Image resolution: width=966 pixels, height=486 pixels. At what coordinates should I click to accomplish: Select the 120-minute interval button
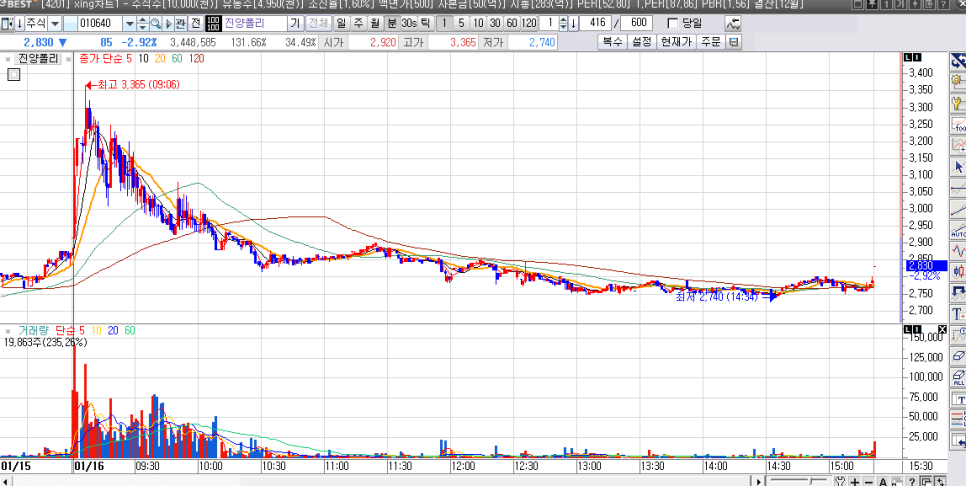click(529, 24)
